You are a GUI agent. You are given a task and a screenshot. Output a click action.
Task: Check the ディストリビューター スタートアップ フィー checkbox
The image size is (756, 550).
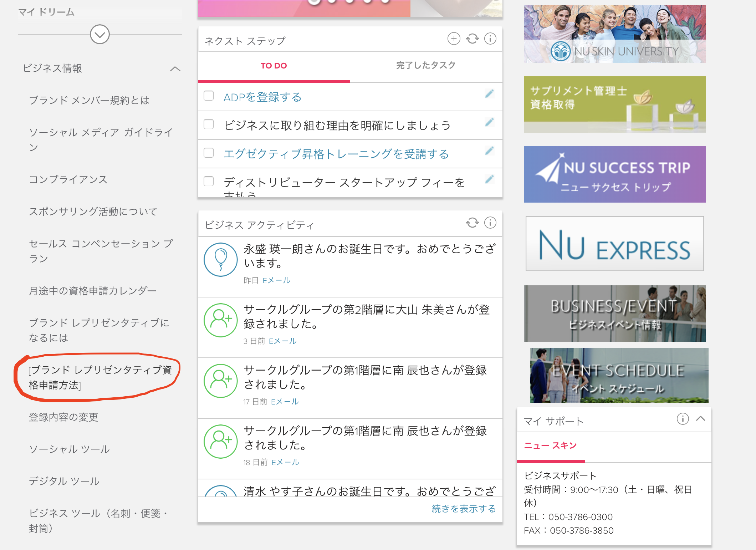[x=209, y=181]
